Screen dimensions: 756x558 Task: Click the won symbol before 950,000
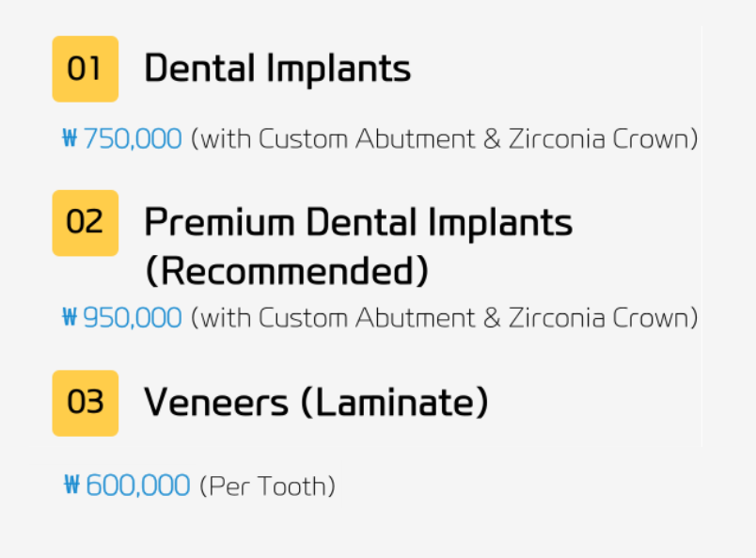coord(69,318)
